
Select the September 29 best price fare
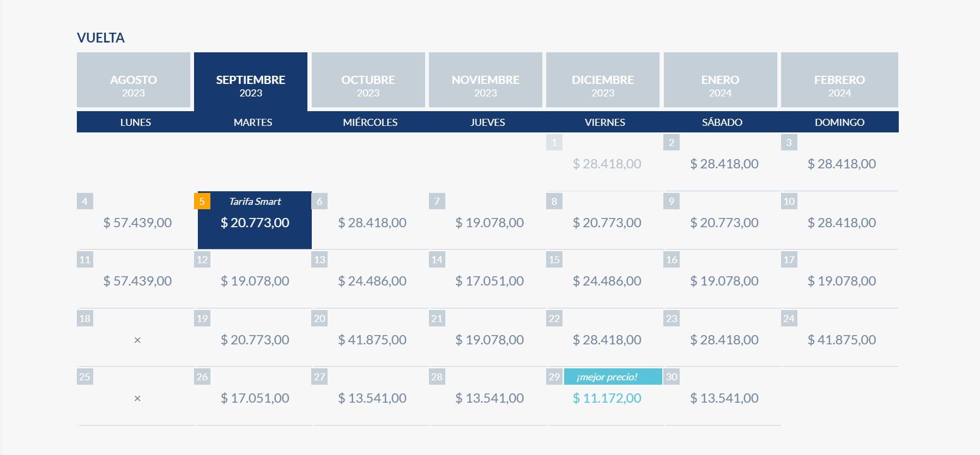(607, 398)
